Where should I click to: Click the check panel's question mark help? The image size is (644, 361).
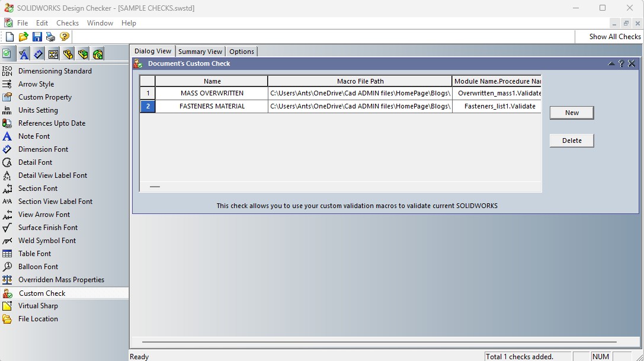click(621, 63)
